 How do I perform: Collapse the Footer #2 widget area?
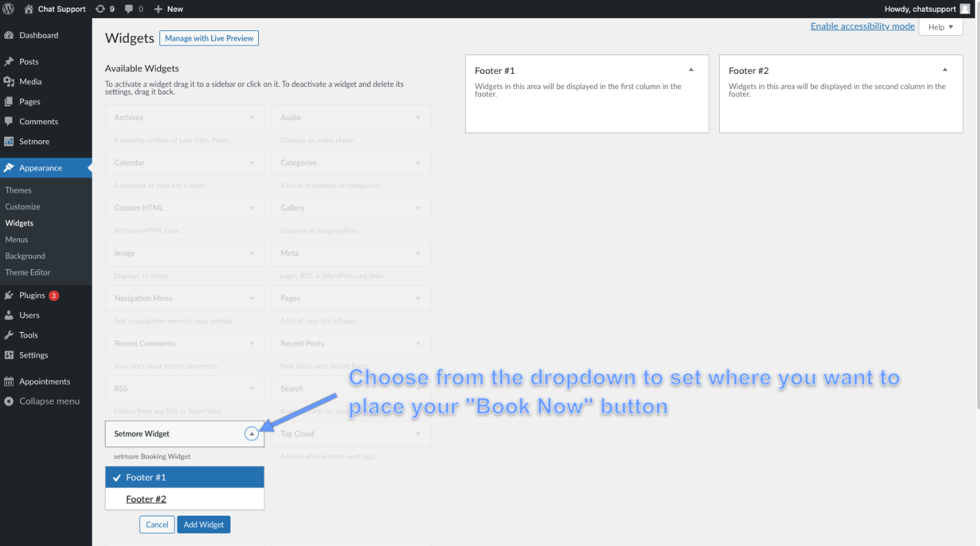click(x=945, y=70)
